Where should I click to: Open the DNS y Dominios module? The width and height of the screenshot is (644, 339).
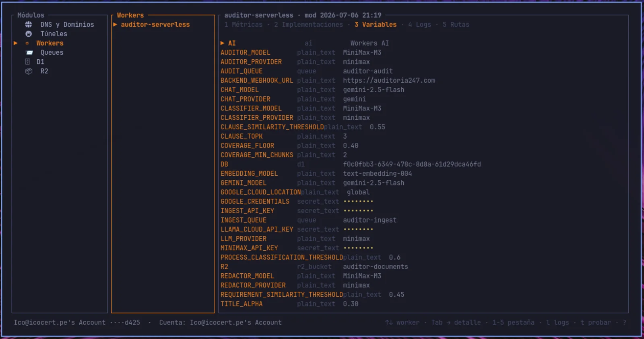pyautogui.click(x=67, y=25)
